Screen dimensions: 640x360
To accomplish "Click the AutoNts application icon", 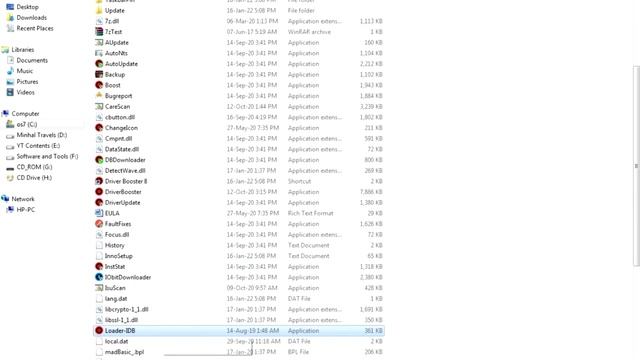I will [99, 53].
